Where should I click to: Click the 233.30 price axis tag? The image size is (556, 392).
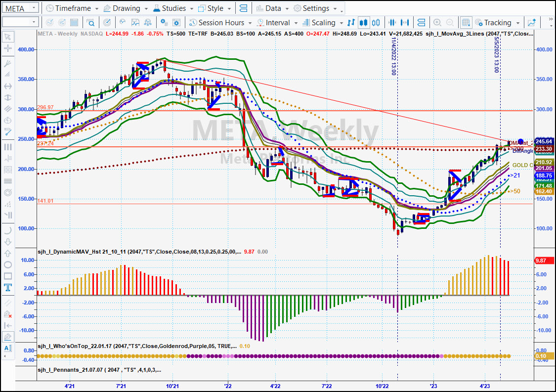544,149
